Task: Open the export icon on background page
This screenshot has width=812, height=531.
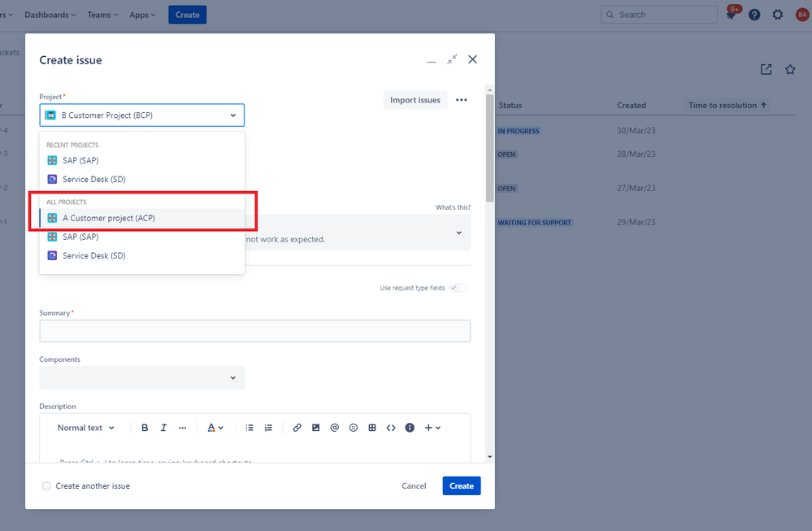Action: 766,69
